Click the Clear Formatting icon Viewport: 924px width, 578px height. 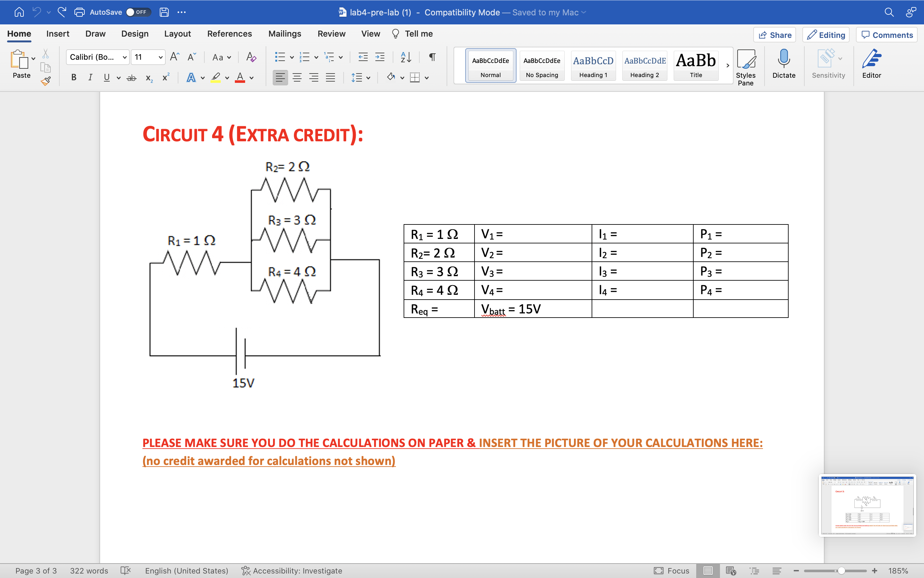[251, 57]
